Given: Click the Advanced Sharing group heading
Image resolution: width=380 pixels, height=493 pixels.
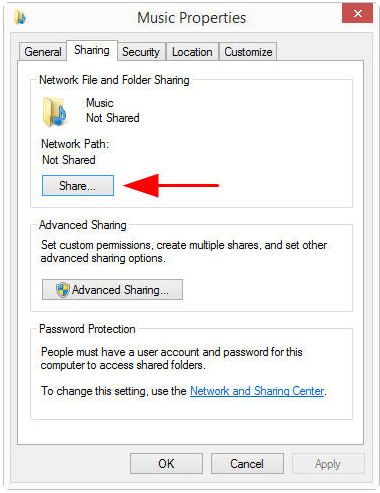Looking at the screenshot, I should point(83,225).
